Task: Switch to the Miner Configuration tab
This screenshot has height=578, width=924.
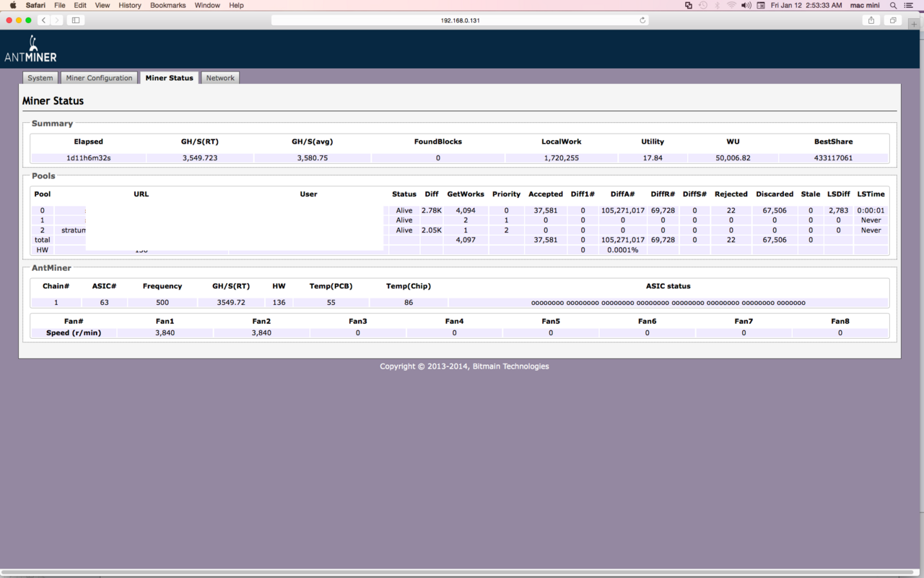Action: pos(99,78)
